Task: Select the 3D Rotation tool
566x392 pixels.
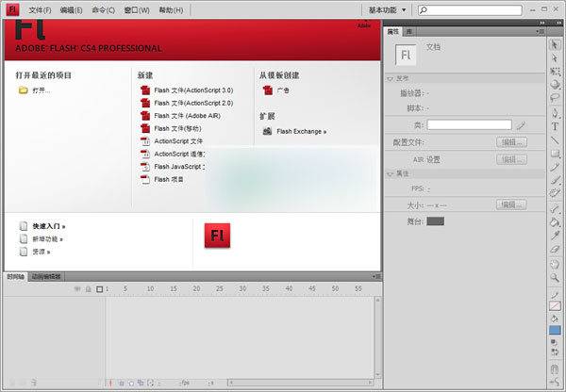Action: (x=556, y=85)
